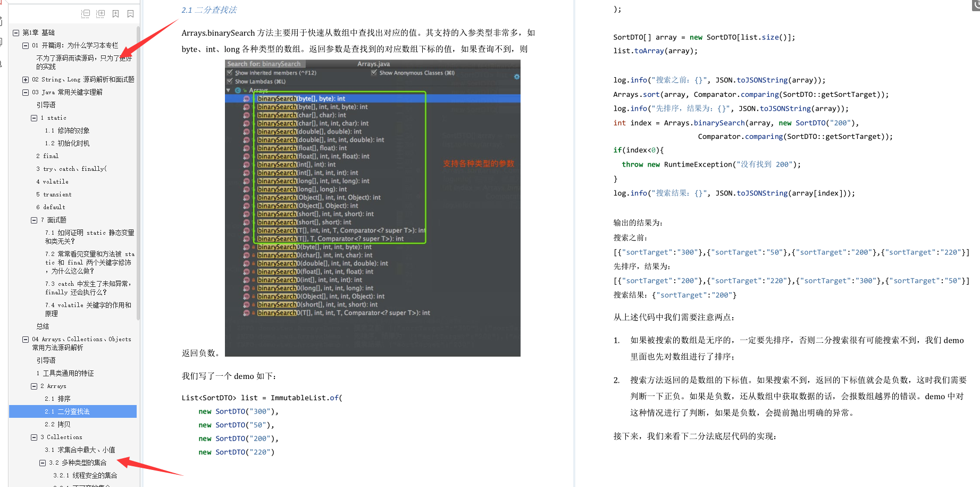Collapse the 2 Arrays node

34,386
